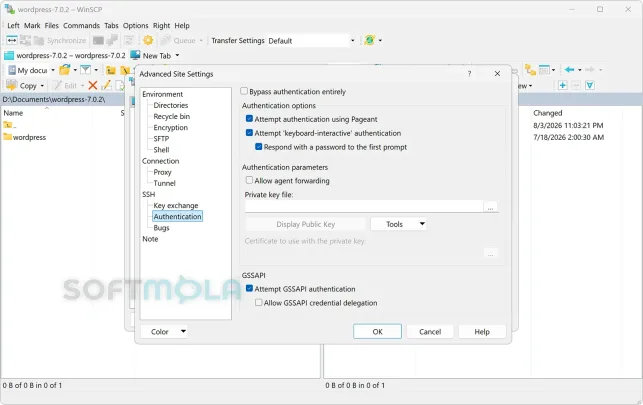The width and height of the screenshot is (643, 405).
Task: Click the Parent Directory folder icon
Action: point(111,71)
